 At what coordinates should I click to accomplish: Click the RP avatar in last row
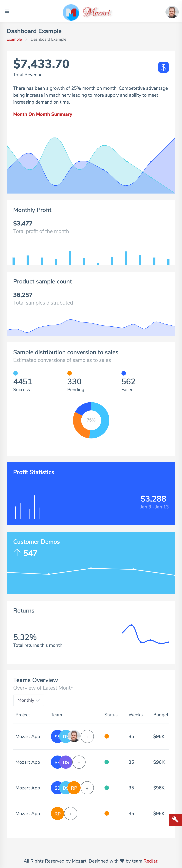[x=57, y=813]
